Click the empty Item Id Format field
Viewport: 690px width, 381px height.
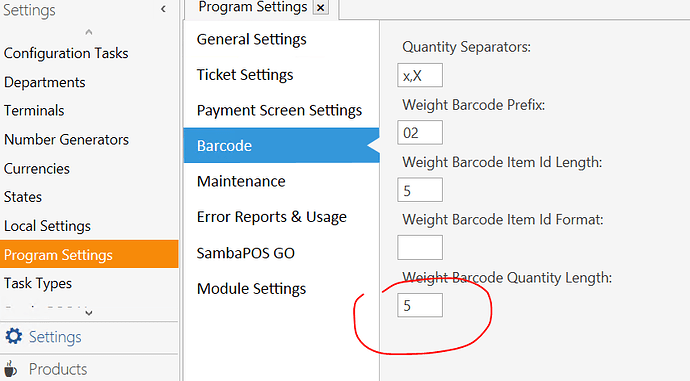[x=420, y=247]
